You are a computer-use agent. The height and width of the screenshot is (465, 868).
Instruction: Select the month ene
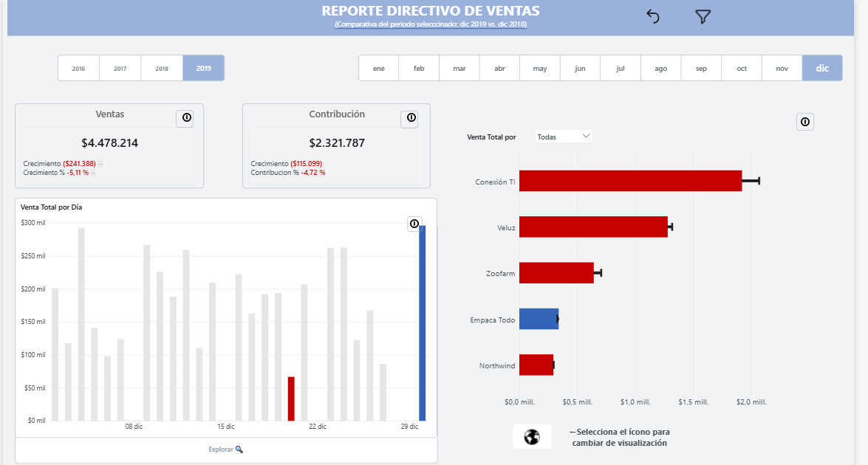(379, 68)
